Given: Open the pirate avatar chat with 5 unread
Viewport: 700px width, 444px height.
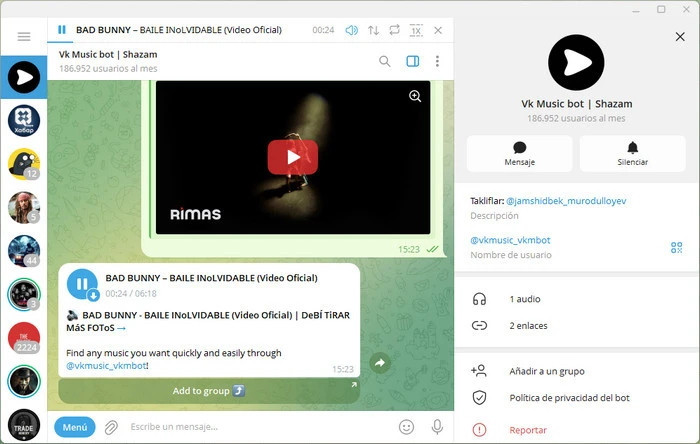Looking at the screenshot, I should coord(24,207).
